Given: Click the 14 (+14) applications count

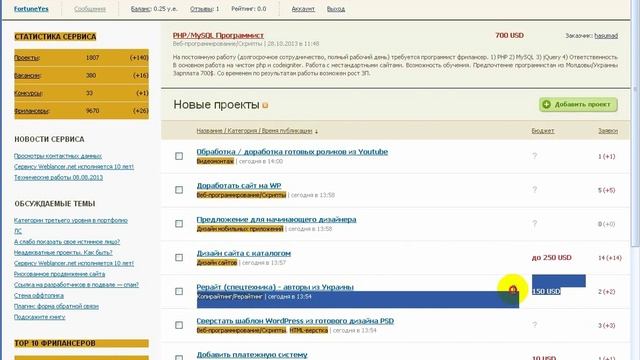Looking at the screenshot, I should 610,258.
